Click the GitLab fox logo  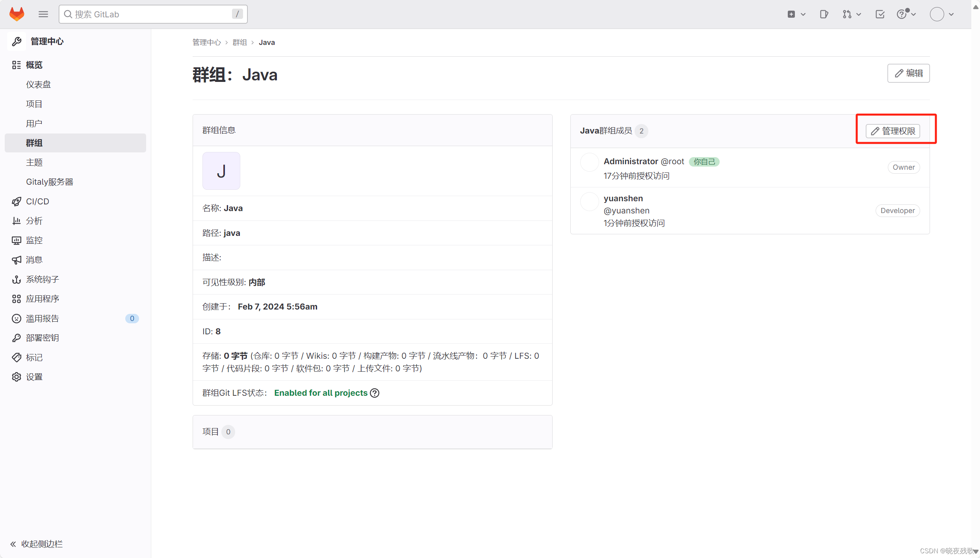pos(17,14)
